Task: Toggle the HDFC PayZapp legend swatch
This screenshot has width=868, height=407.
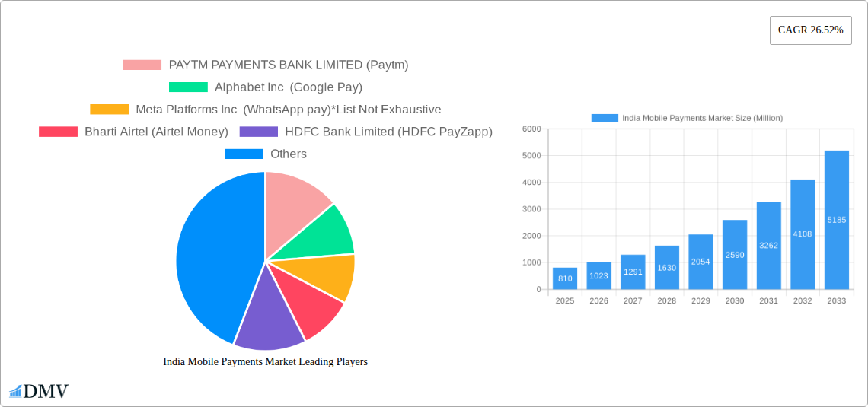Action: point(259,132)
